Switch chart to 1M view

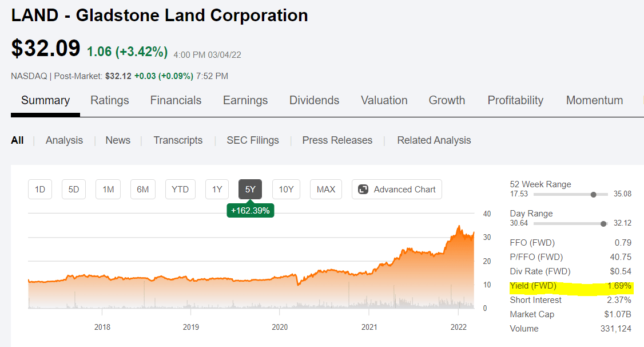pos(108,189)
